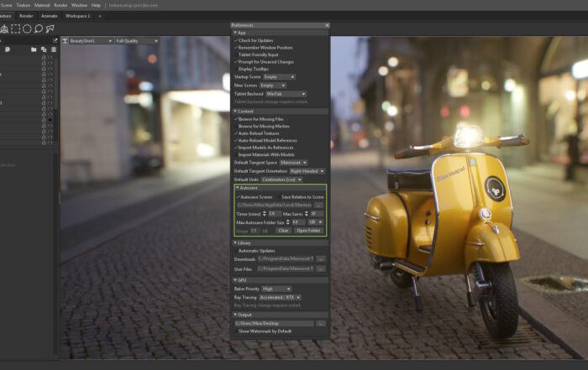This screenshot has height=370, width=588.
Task: Click the trash icon in scene panel
Action: [54, 50]
